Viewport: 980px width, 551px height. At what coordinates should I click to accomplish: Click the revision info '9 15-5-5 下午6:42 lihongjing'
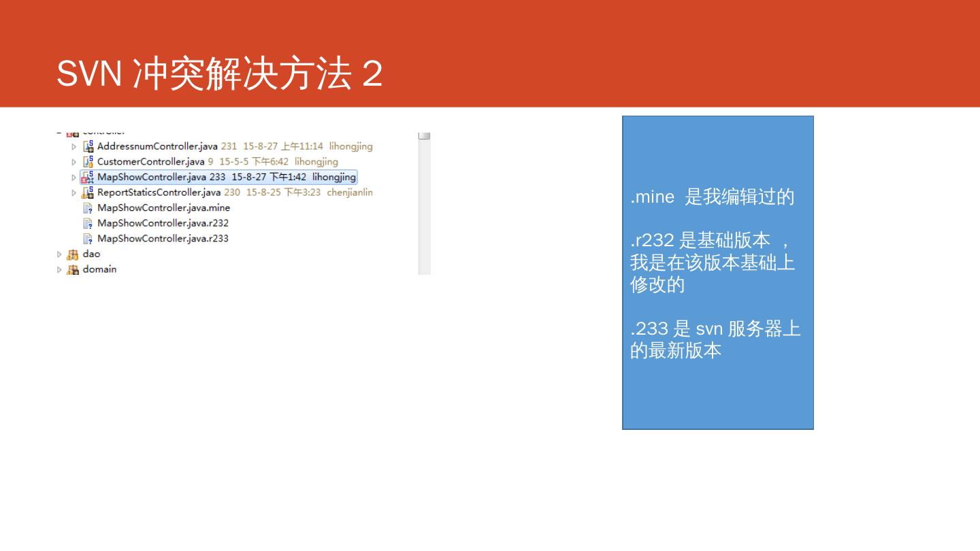coord(273,162)
